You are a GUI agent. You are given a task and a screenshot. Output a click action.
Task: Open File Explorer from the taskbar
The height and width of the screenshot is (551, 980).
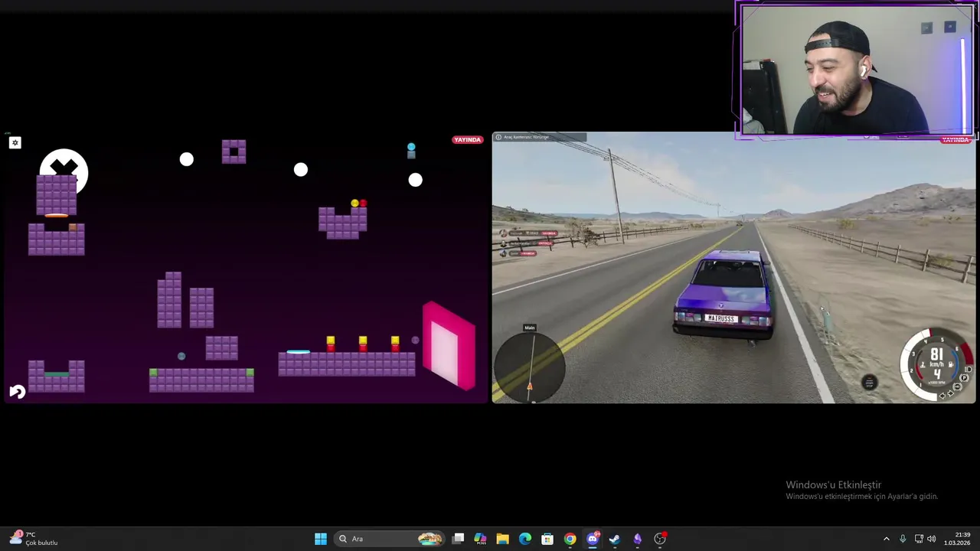(502, 539)
